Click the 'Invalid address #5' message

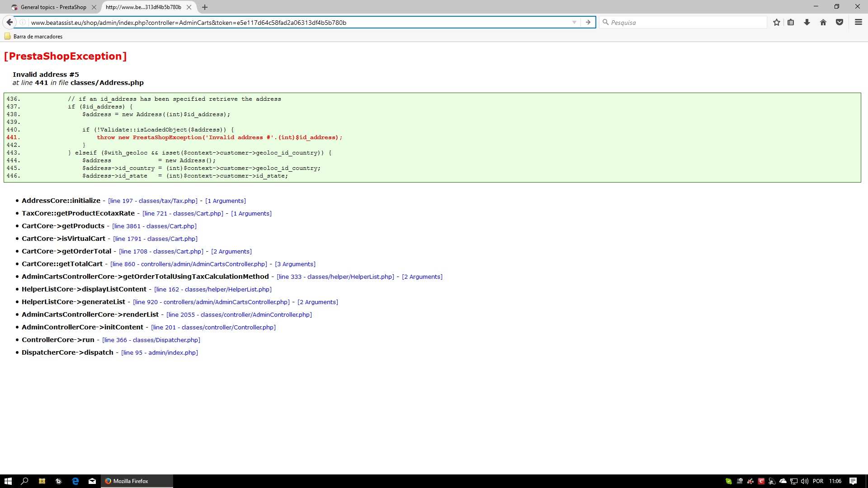[46, 75]
